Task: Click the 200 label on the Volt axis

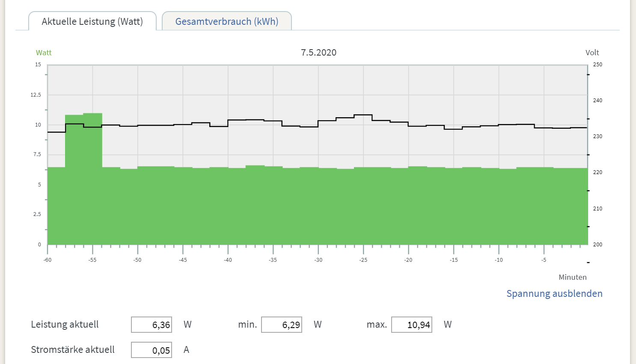Action: (597, 245)
